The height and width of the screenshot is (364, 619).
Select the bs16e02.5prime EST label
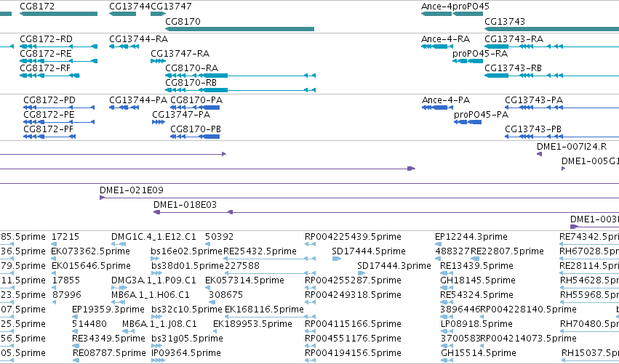click(x=187, y=251)
